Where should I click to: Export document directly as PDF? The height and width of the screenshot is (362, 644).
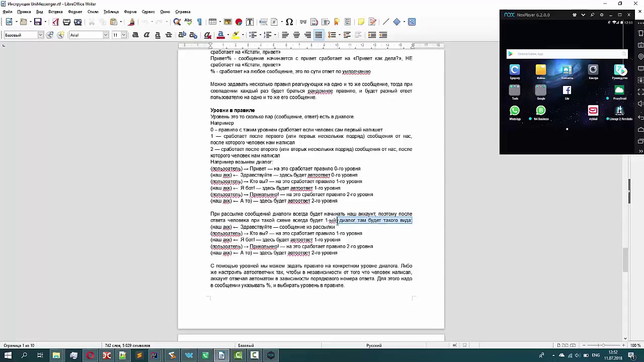55,22
